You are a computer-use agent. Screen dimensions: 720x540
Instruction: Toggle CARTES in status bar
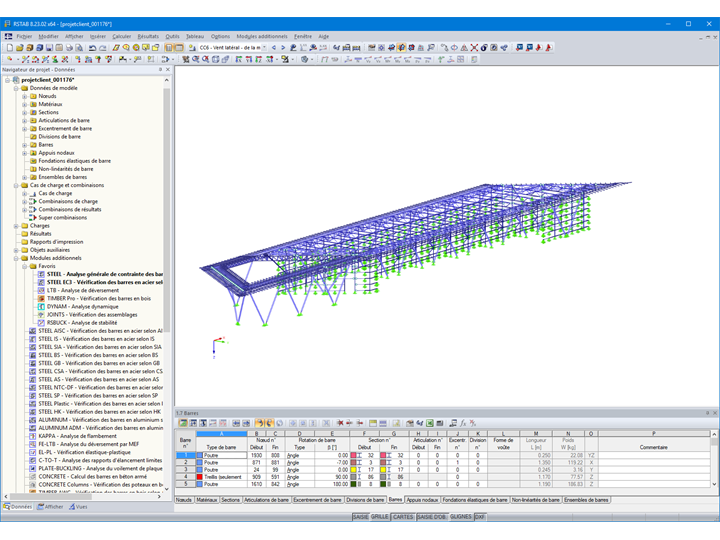tap(403, 517)
